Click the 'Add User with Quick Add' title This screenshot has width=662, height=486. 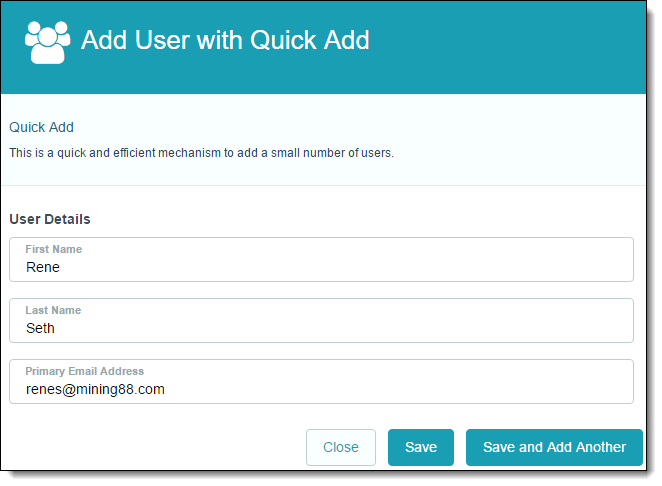tap(225, 40)
